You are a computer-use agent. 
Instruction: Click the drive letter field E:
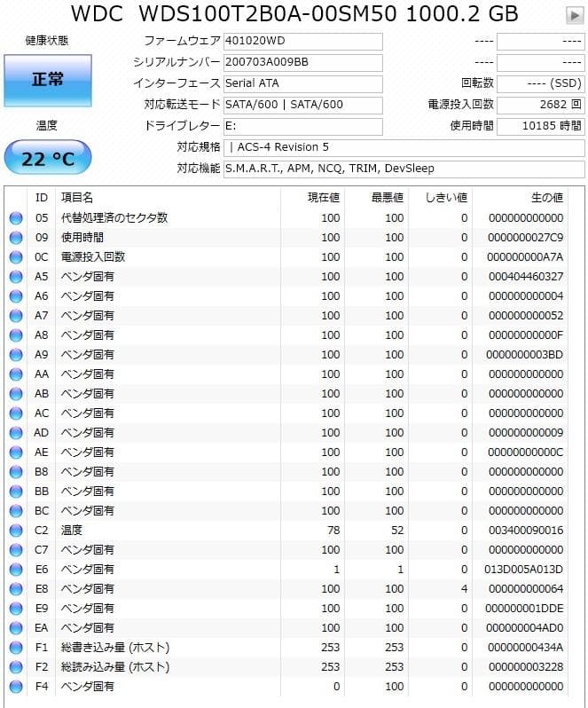tap(302, 126)
